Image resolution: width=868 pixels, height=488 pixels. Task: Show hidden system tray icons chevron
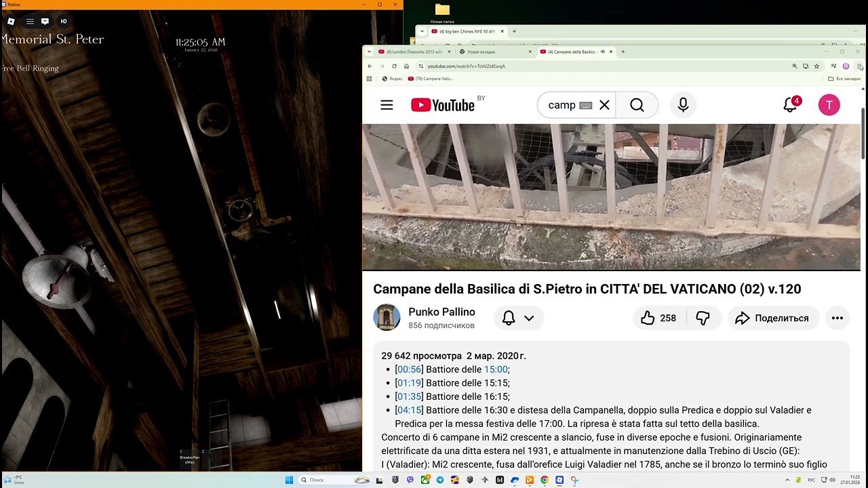click(x=787, y=480)
